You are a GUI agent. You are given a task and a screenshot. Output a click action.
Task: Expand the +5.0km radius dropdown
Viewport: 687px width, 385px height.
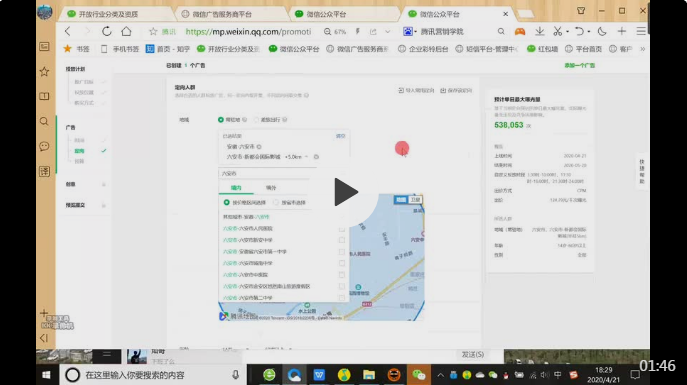tap(297, 157)
